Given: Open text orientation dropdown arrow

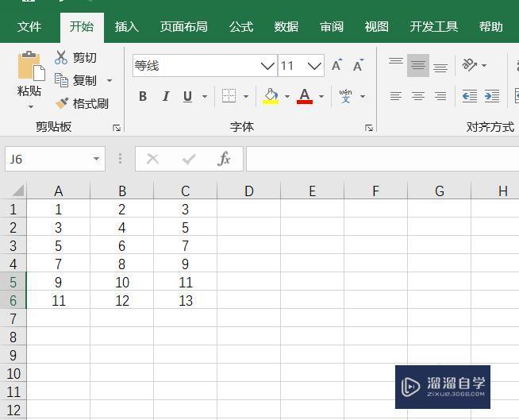Looking at the screenshot, I should 484,65.
